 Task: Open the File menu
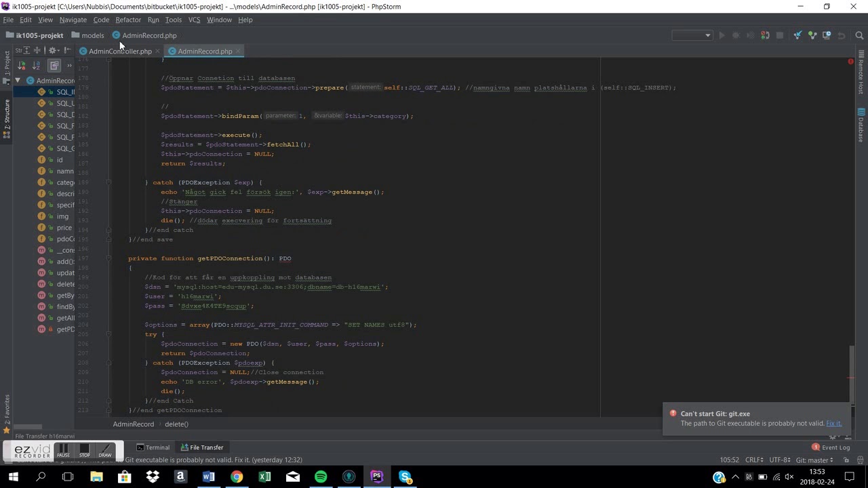tap(8, 20)
